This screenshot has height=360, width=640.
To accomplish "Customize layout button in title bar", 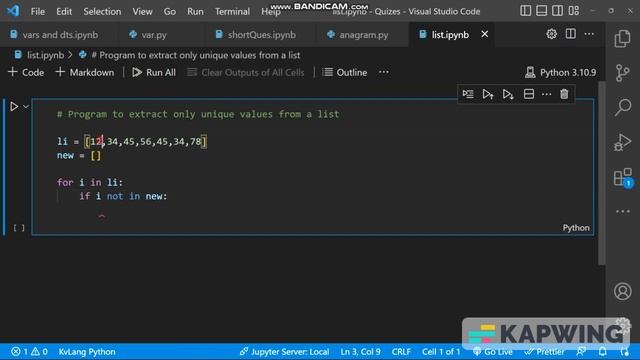I will [x=574, y=11].
